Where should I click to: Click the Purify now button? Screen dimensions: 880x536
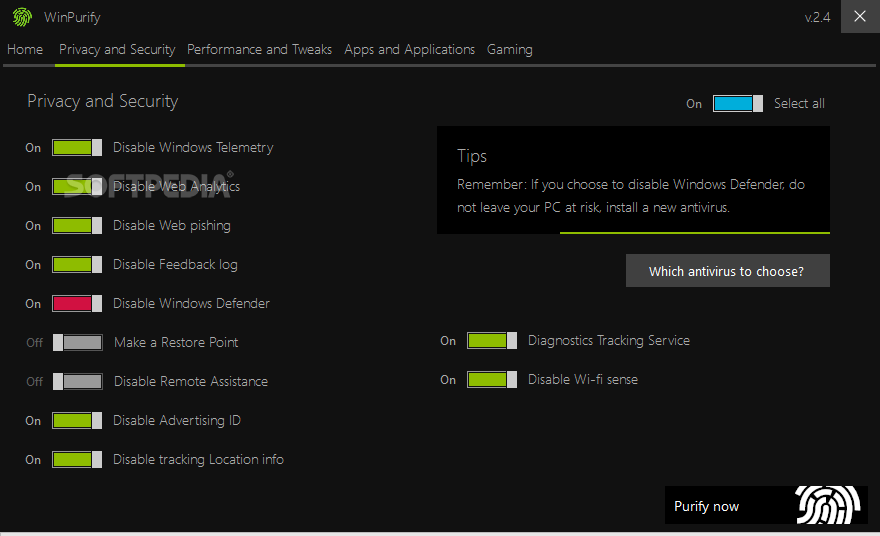point(766,505)
